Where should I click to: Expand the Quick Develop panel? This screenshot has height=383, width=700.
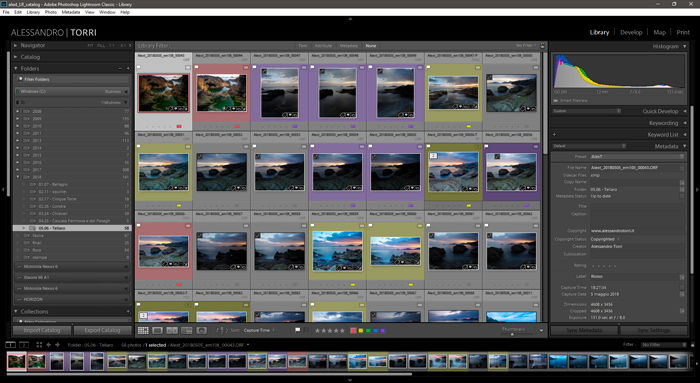pos(684,111)
